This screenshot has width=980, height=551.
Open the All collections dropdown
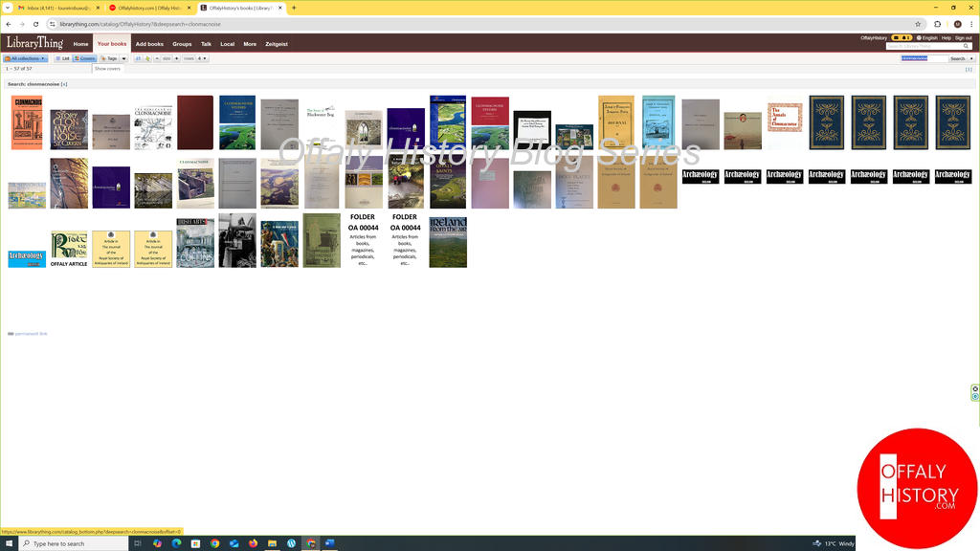pos(26,58)
